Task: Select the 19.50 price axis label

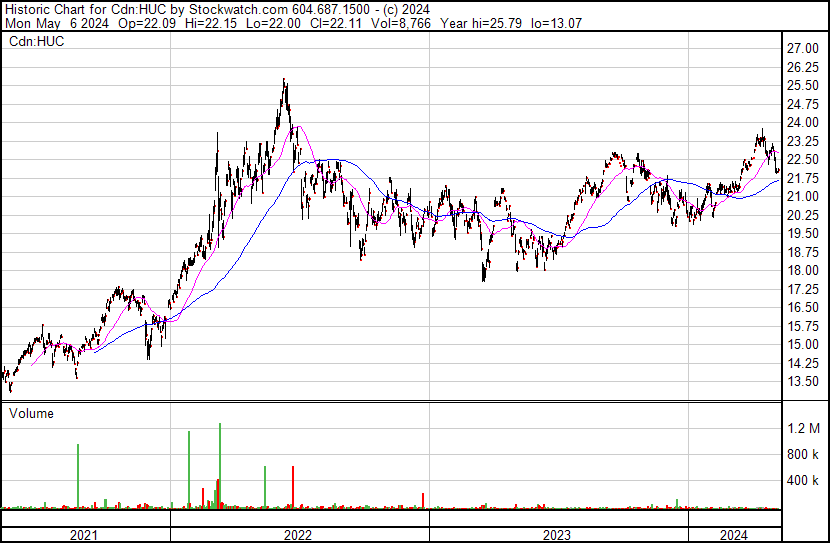Action: [802, 233]
